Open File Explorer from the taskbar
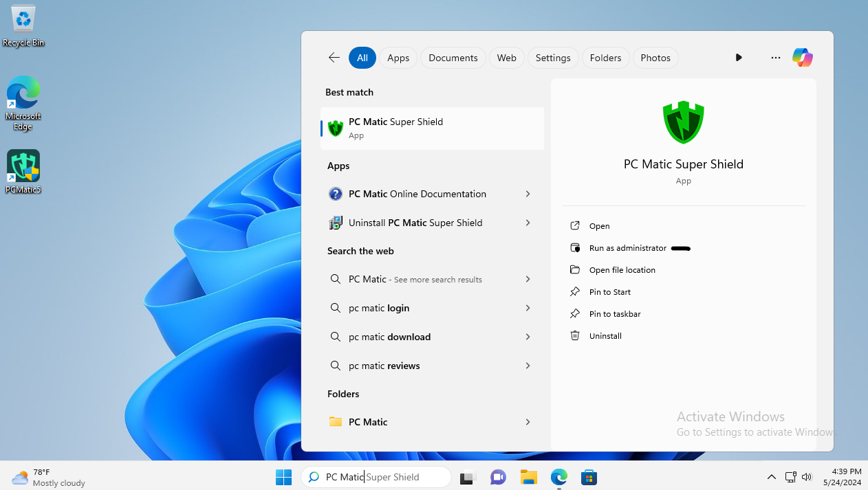Screen dimensions: 868x490 (528, 477)
